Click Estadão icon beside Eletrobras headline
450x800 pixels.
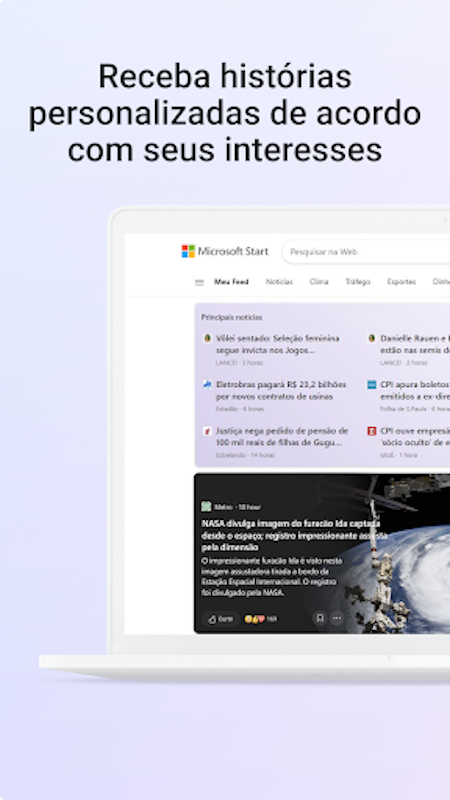(207, 385)
